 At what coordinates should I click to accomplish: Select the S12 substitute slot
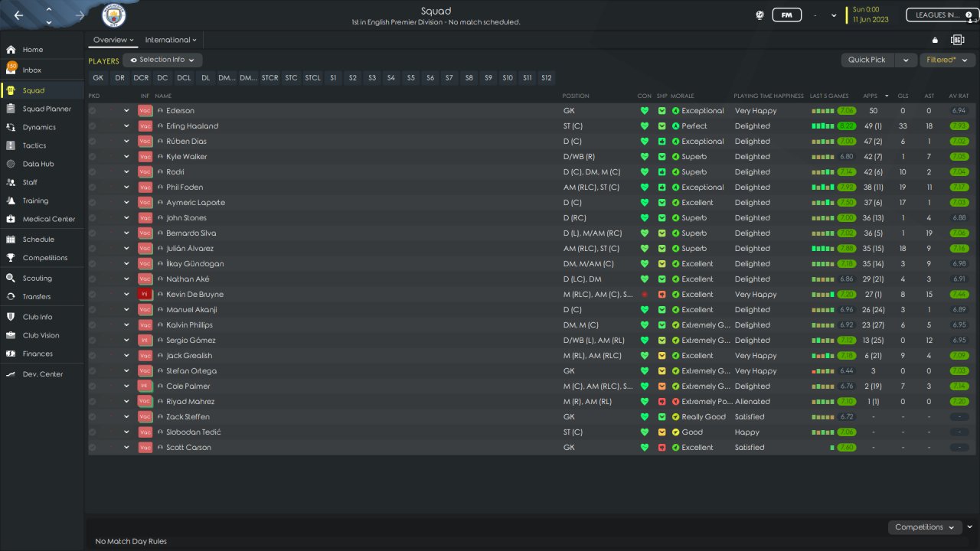tap(546, 78)
